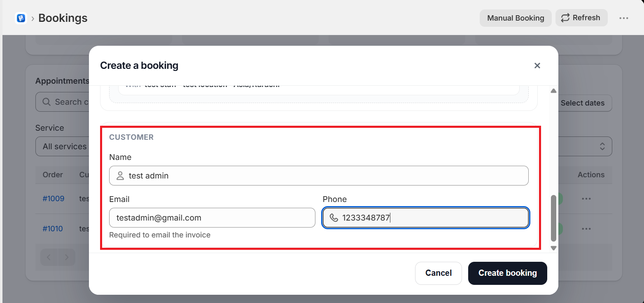This screenshot has width=644, height=303.
Task: Open the Manual Booking form
Action: pyautogui.click(x=516, y=18)
